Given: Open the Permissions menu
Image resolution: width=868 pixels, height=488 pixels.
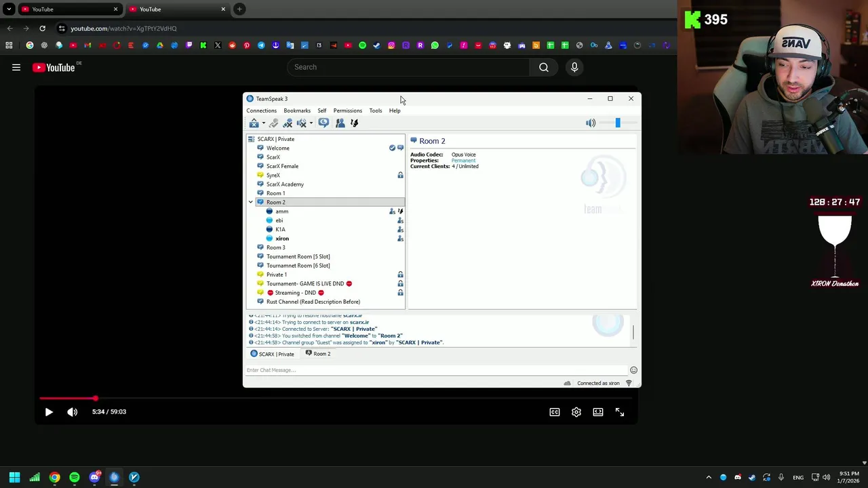Looking at the screenshot, I should click(x=347, y=110).
